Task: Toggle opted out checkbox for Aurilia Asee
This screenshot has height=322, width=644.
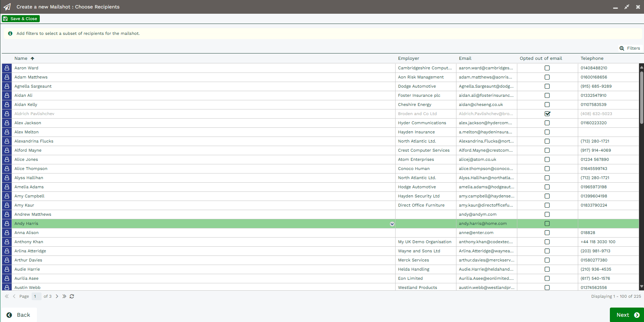Action: pos(547,278)
